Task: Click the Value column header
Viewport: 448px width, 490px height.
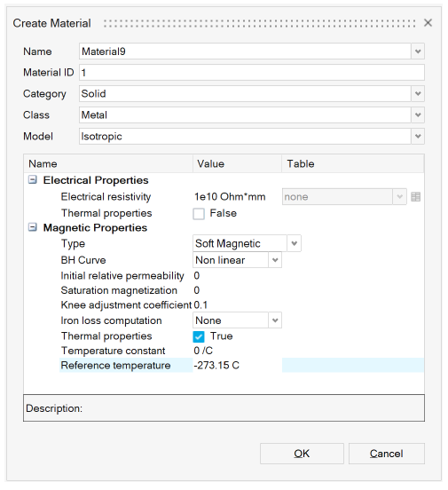Action: (238, 163)
